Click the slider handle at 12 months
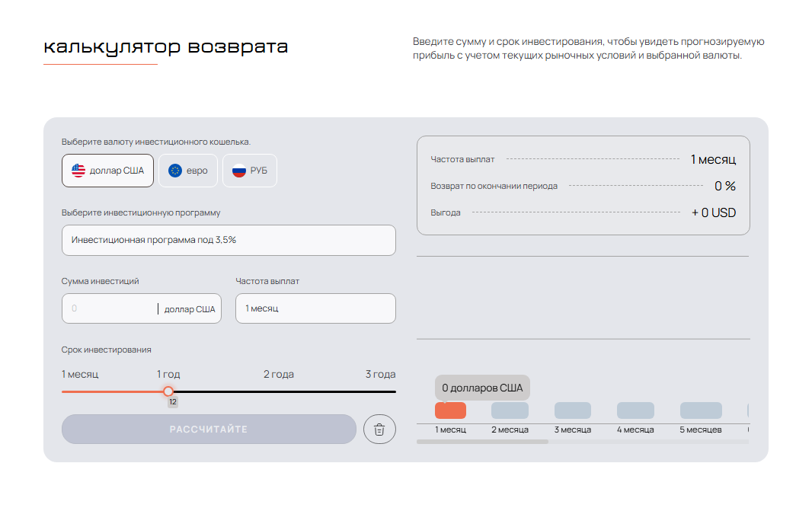812x511 pixels. point(168,391)
